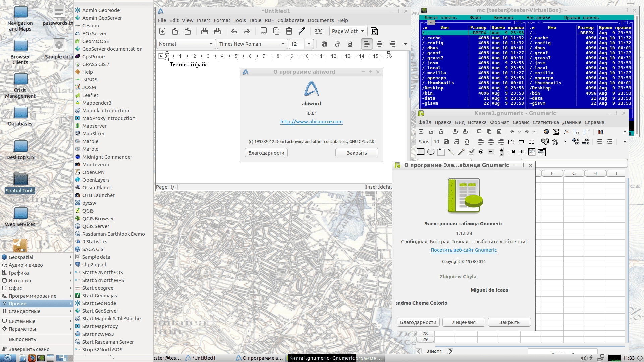Toggle bold in Gnumeric format toolbar
Viewport: 644px width, 362px height.
446,142
